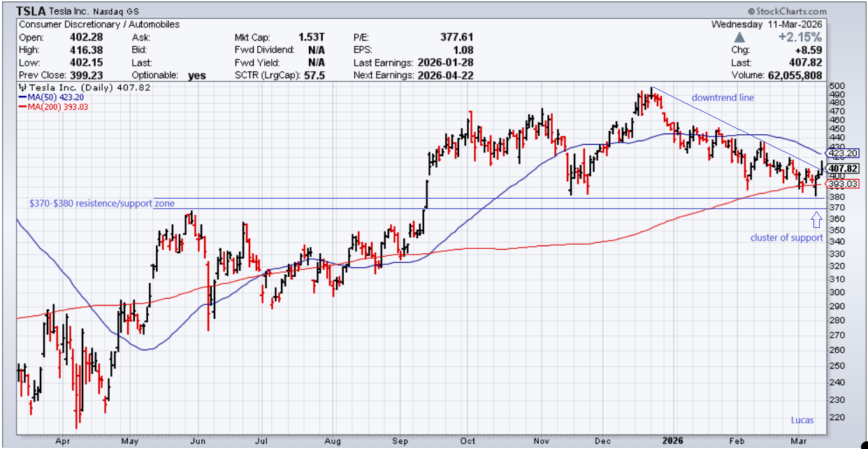Click the 220 price axis label
This screenshot has width=868, height=449.
click(x=836, y=418)
